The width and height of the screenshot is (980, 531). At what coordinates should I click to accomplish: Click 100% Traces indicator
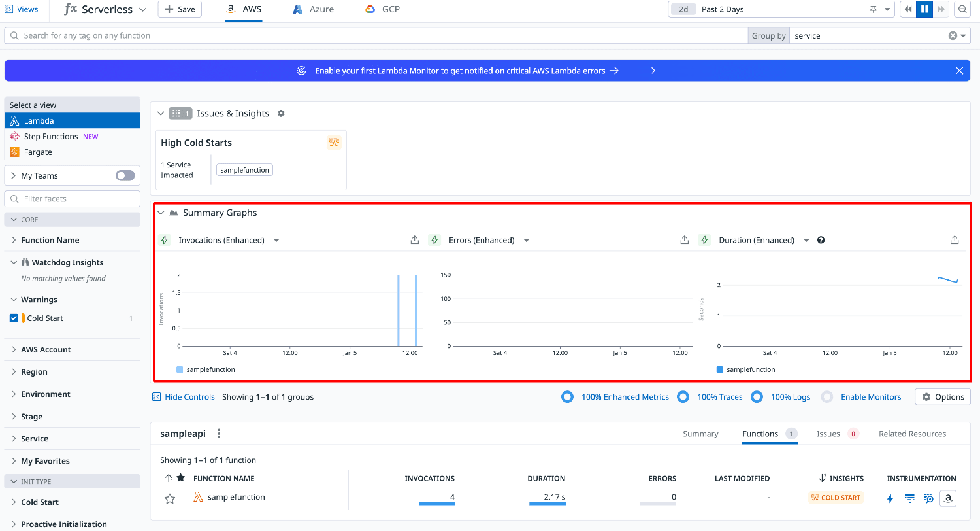tap(710, 397)
